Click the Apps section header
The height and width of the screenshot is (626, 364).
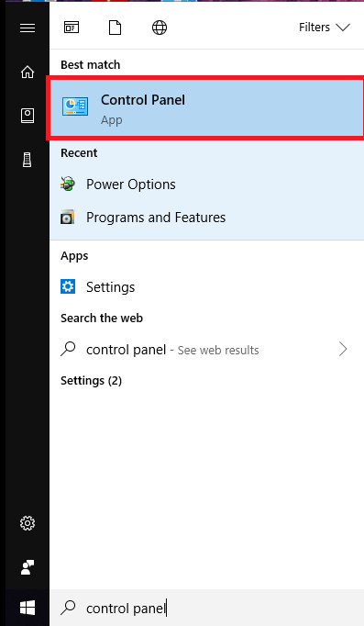pyautogui.click(x=74, y=256)
